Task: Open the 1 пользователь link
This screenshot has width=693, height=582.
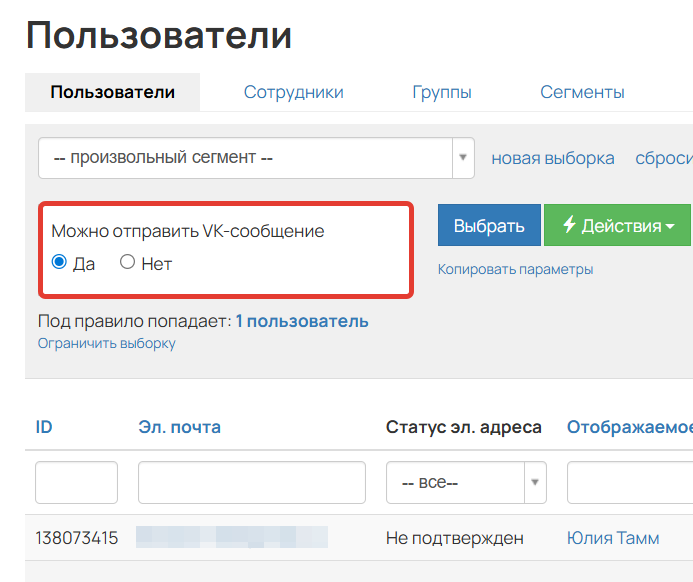Action: tap(302, 321)
